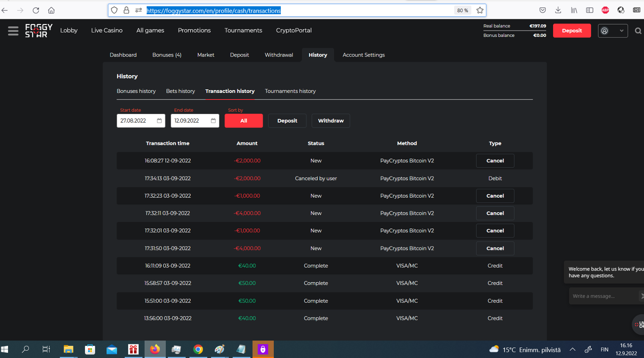Image resolution: width=644 pixels, height=358 pixels.
Task: Open Start date calendar picker icon
Action: pyautogui.click(x=159, y=121)
